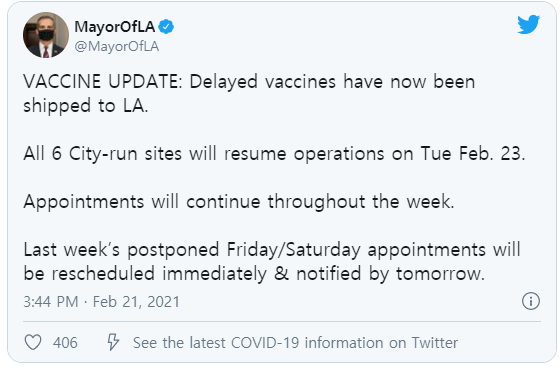This screenshot has height=368, width=560.
Task: Click the lightning bolt icon
Action: [113, 342]
